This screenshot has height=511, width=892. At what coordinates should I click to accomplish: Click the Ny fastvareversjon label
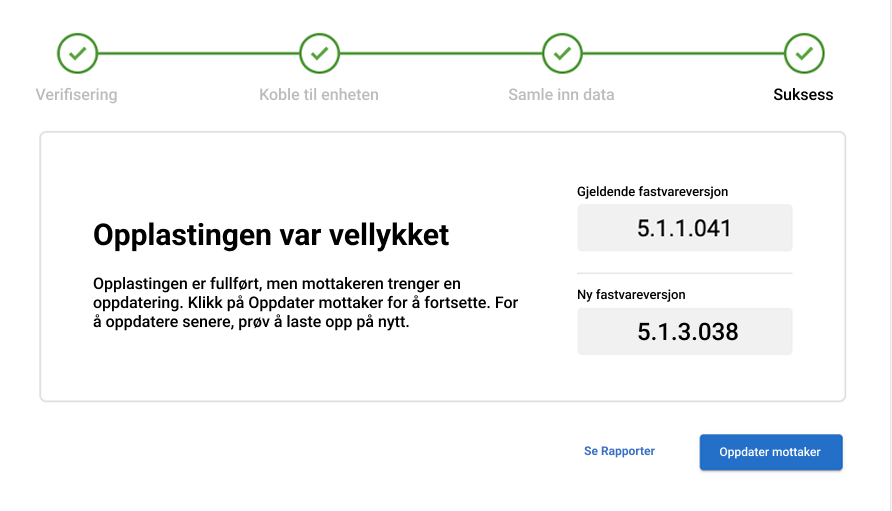(631, 294)
